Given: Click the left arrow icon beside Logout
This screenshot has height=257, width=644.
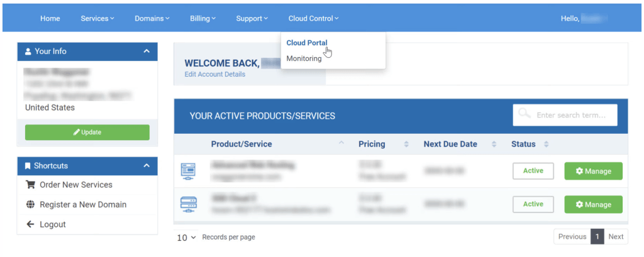Looking at the screenshot, I should 30,224.
